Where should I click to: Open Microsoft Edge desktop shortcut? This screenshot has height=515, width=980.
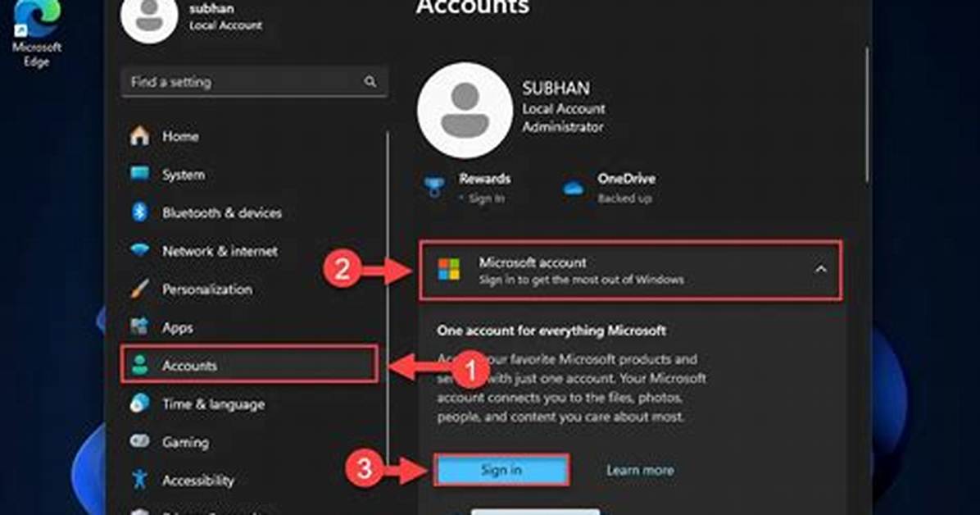point(36,33)
